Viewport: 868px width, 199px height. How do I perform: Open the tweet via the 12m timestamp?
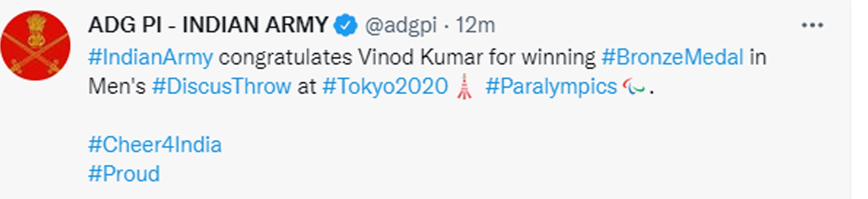[x=475, y=25]
